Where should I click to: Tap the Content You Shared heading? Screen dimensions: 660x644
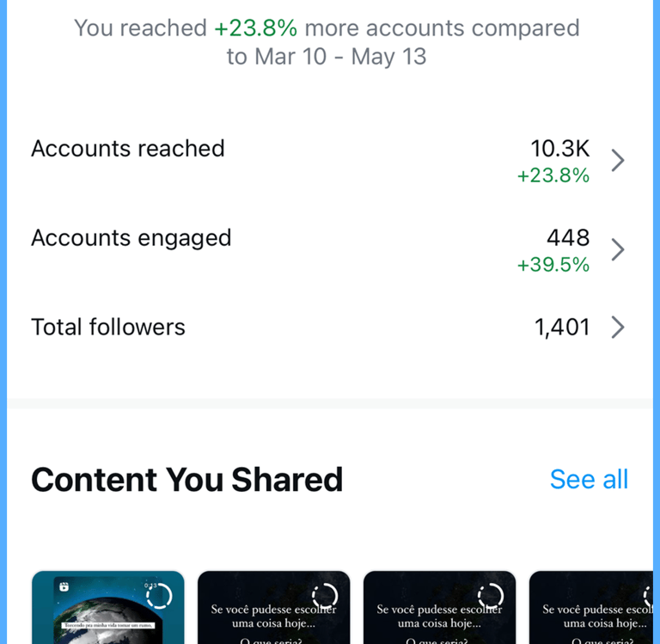click(x=186, y=480)
